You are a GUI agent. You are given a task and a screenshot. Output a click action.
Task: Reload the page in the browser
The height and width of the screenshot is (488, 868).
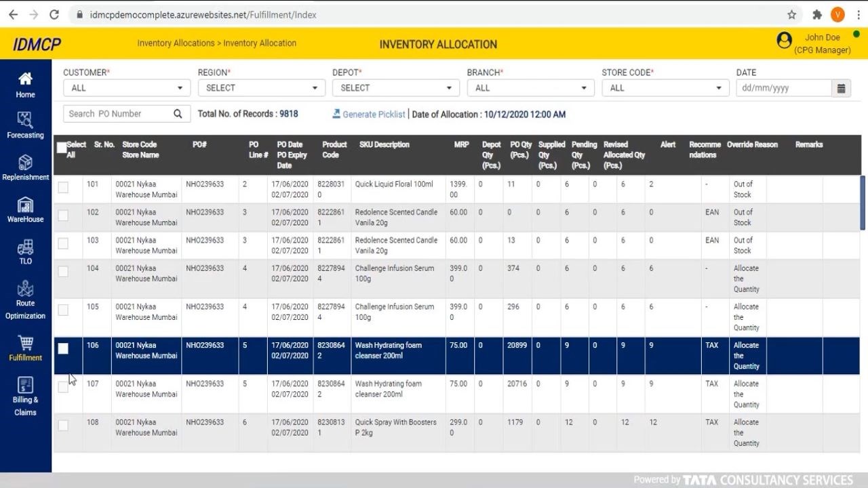click(x=54, y=14)
